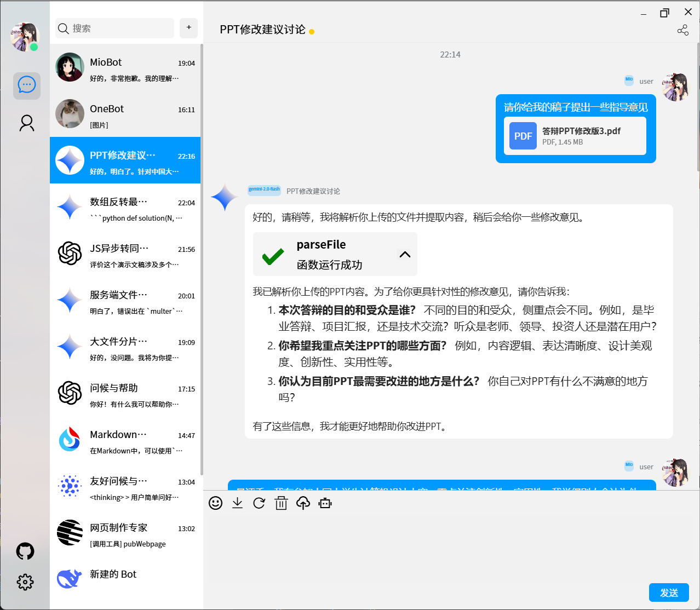Screen dimensions: 700x610
Task: Click the search input field
Action: (114, 28)
